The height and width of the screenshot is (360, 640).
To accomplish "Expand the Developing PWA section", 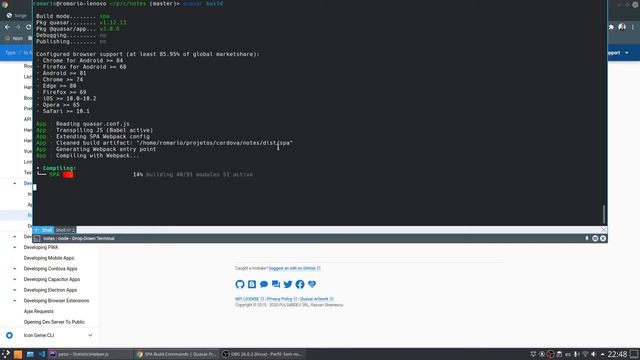I will point(15,247).
